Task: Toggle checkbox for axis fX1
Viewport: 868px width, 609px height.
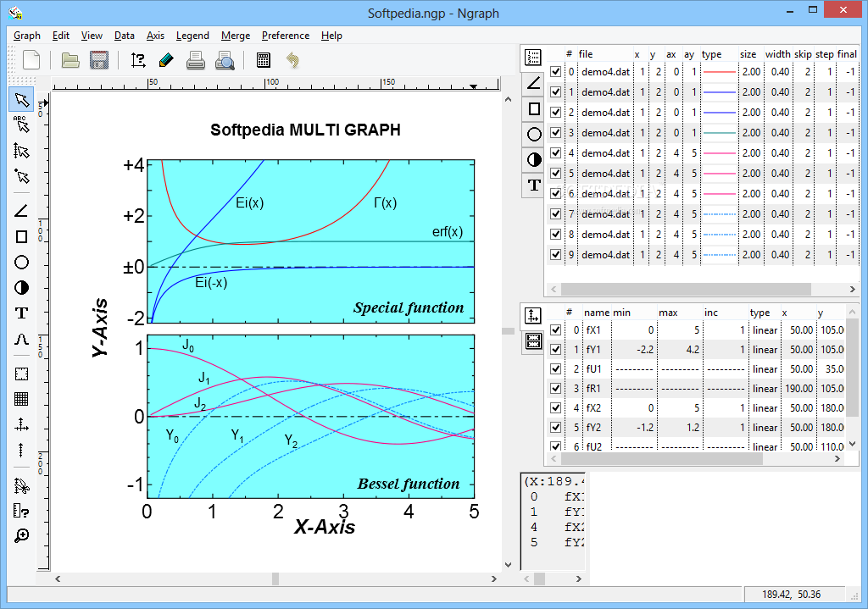Action: point(556,329)
